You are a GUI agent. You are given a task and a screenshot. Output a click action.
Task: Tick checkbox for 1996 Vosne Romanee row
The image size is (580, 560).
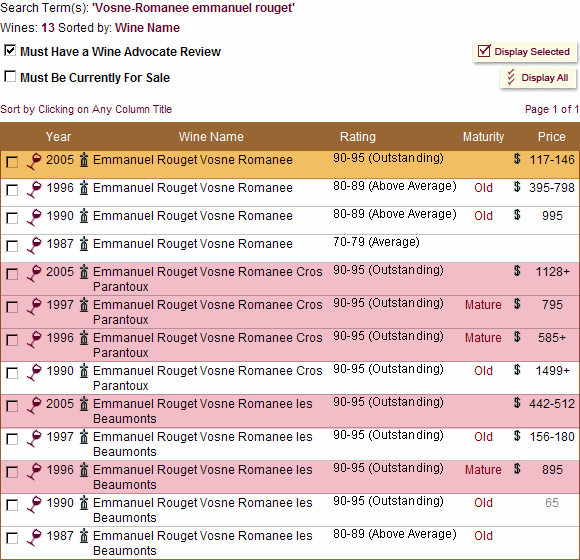[12, 190]
